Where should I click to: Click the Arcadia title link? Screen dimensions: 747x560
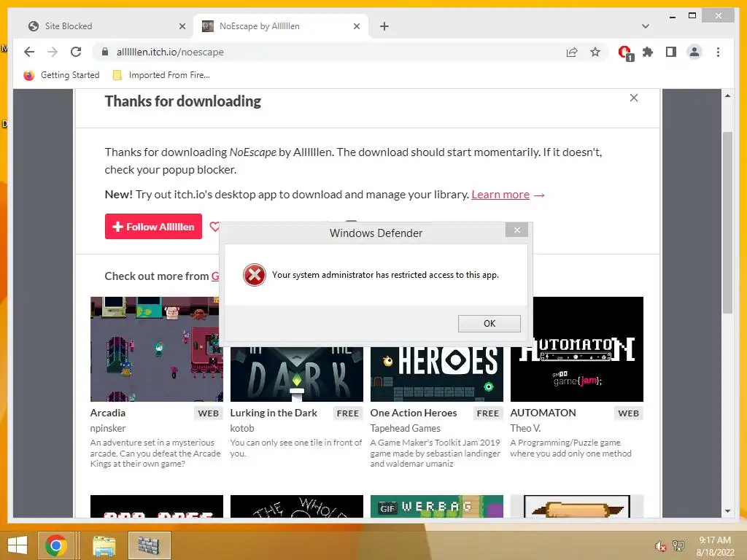click(x=108, y=413)
